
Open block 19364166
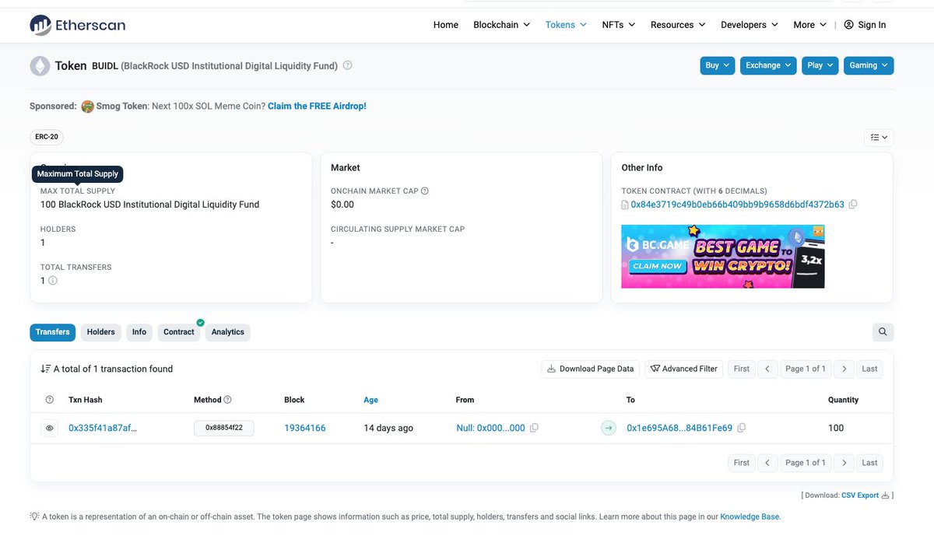pyautogui.click(x=305, y=428)
